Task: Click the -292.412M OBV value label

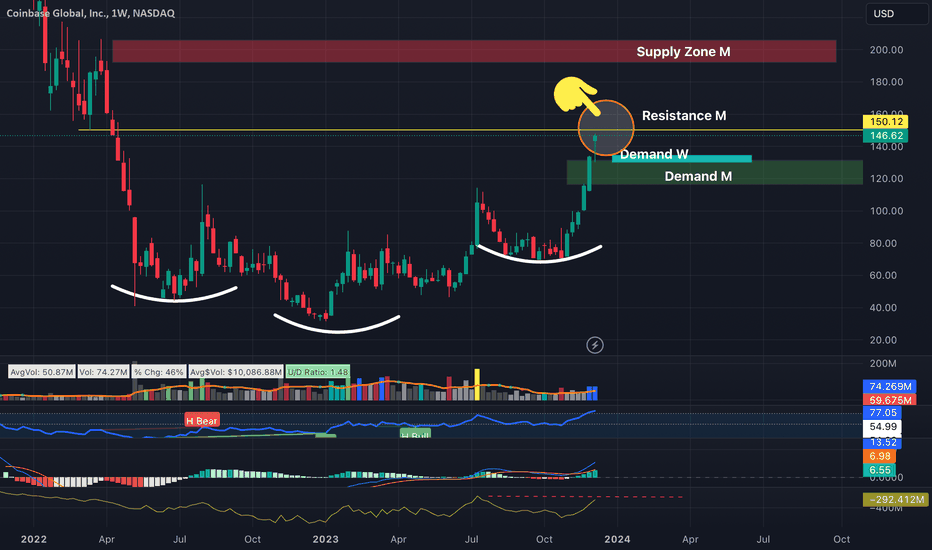Action: point(895,499)
